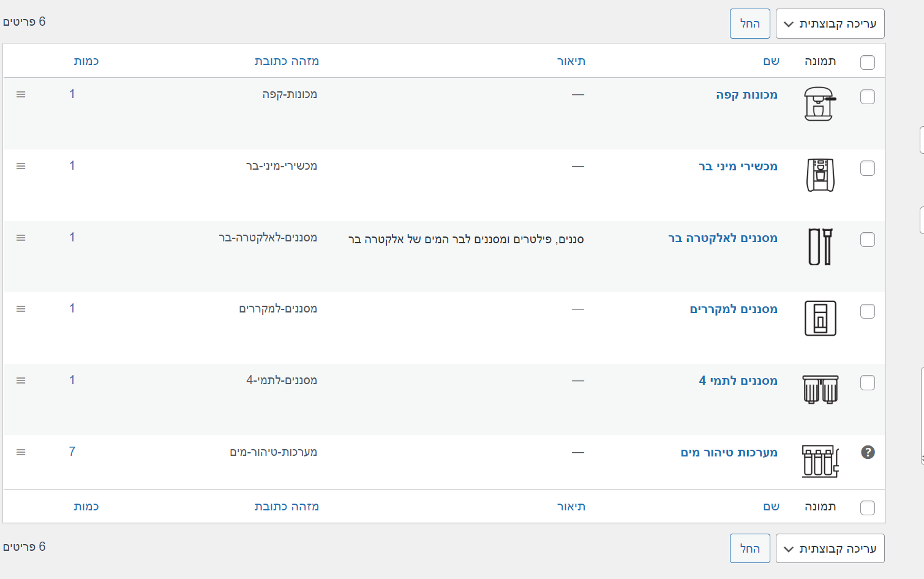Sort by כמות column in header
924x579 pixels.
86,61
